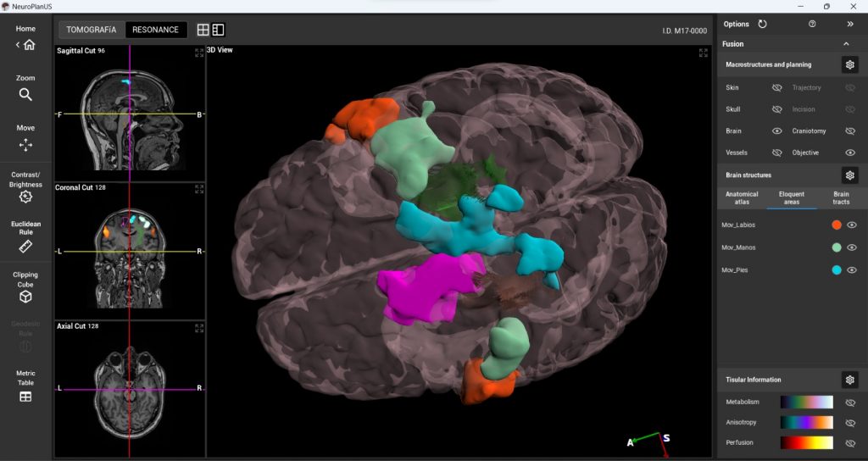This screenshot has width=868, height=461.
Task: Open Contrast/Brightness adjustment tool
Action: [x=25, y=197]
